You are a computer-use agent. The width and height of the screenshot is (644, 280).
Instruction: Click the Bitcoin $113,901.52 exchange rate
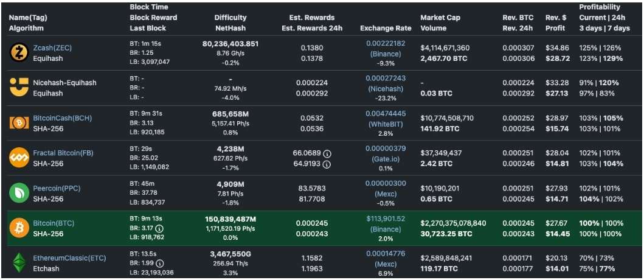click(x=386, y=219)
